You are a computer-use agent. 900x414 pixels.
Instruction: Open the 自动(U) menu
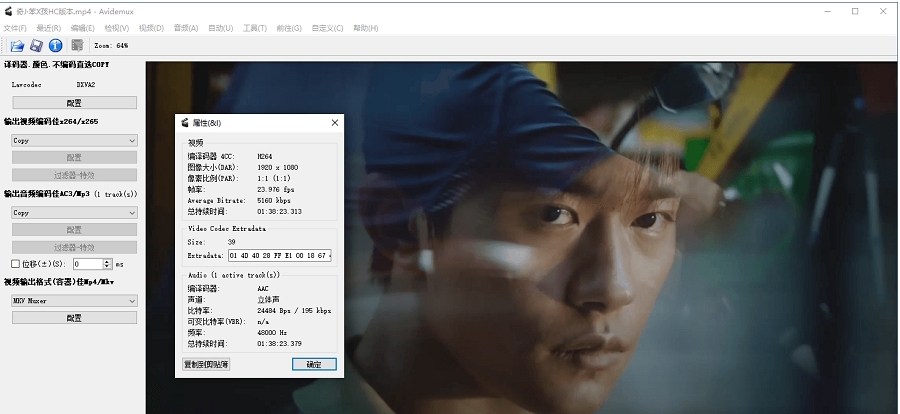click(220, 28)
